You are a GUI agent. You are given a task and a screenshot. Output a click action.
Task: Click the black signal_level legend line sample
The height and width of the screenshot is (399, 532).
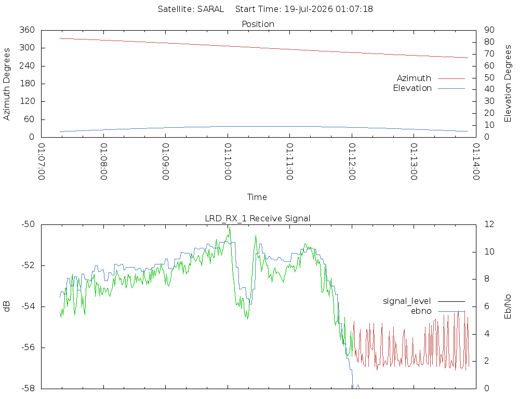pos(451,301)
